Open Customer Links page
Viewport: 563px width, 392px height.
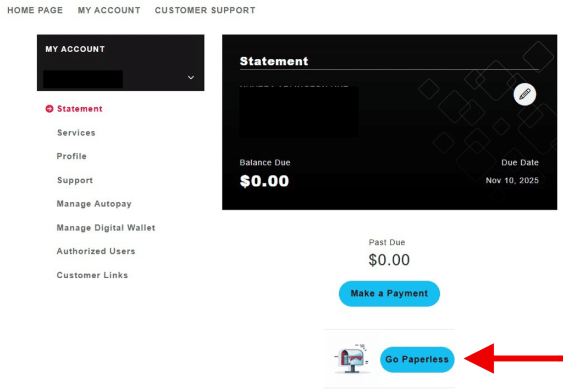(92, 275)
